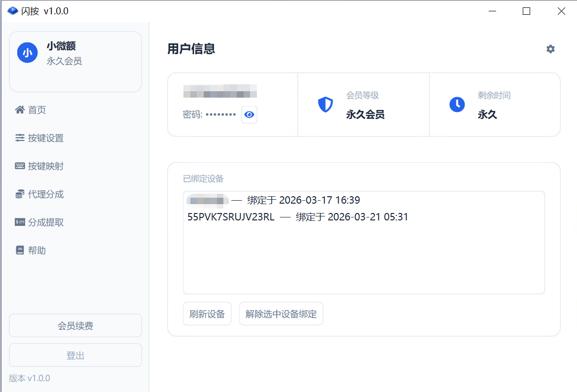Viewport: 577px width, 392px height.
Task: Click the clock icon under 剩余时间
Action: pyautogui.click(x=457, y=105)
